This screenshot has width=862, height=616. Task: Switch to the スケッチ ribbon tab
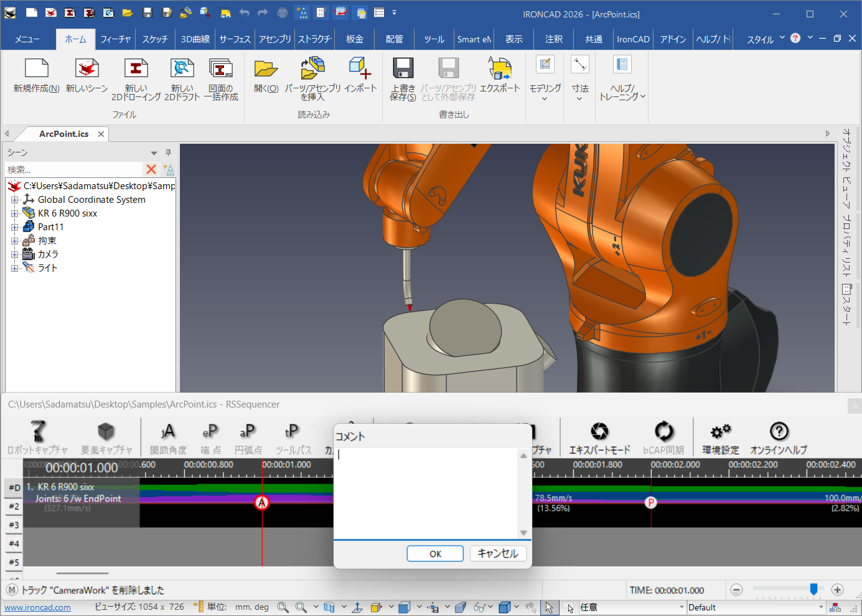(155, 39)
